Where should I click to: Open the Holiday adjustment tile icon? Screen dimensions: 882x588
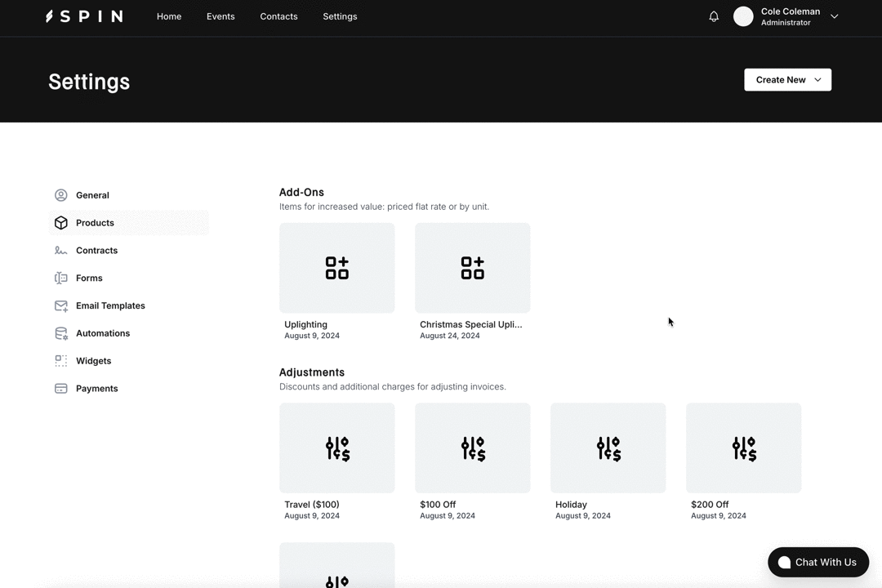[x=608, y=448]
